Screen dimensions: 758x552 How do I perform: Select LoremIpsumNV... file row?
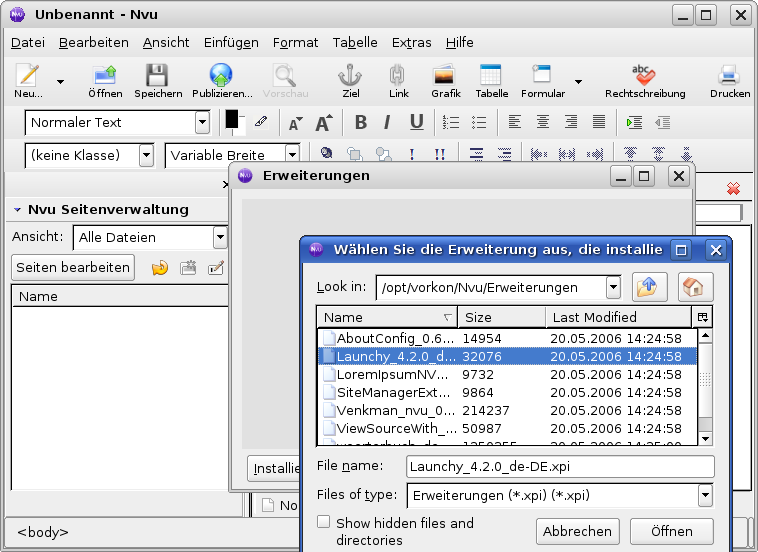click(508, 375)
